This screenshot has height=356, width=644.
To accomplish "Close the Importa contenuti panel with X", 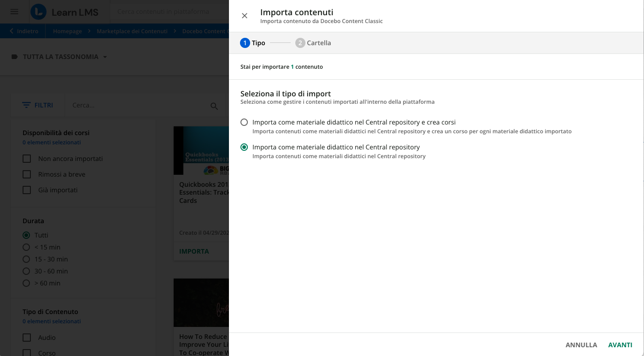I will pyautogui.click(x=245, y=16).
